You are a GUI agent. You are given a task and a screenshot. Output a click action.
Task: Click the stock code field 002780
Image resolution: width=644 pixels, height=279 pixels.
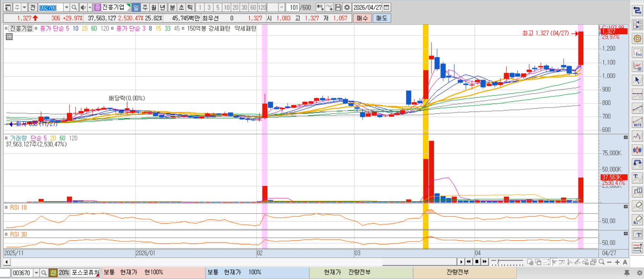tap(50, 7)
